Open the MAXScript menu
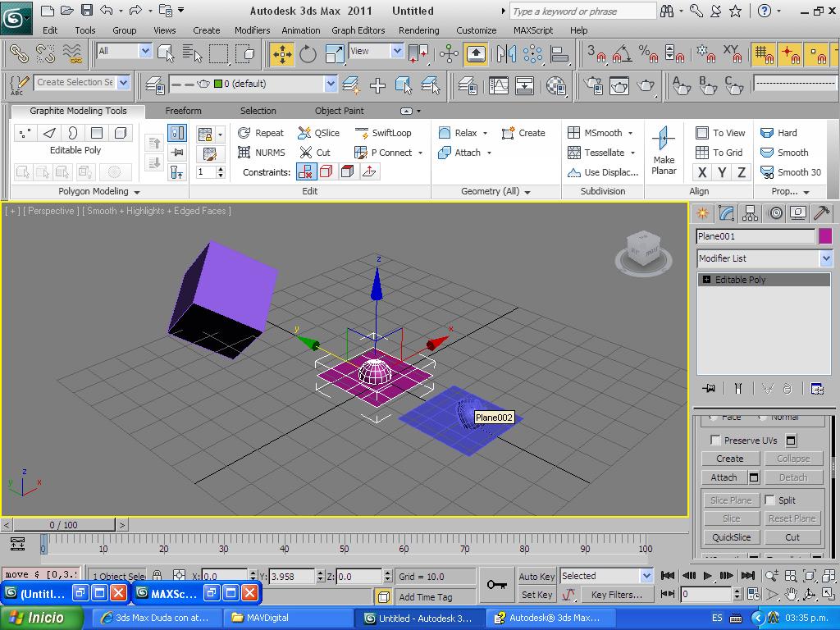Viewport: 840px width, 630px height. tap(533, 30)
